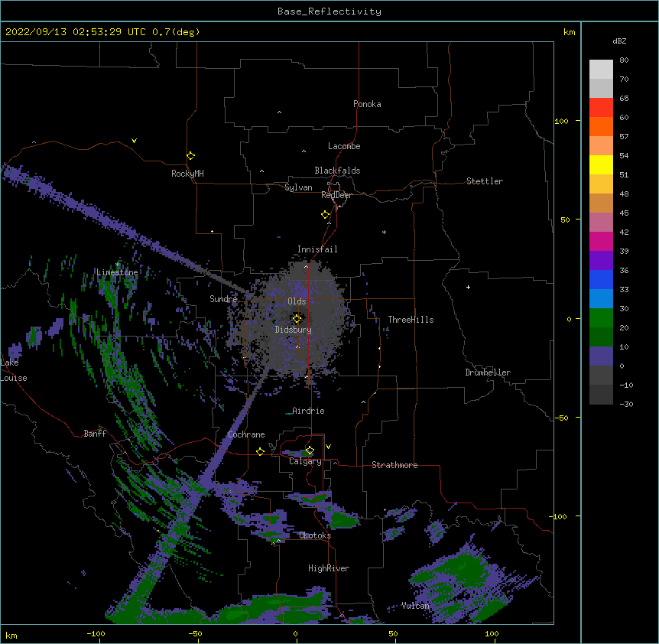Click the Okotoks city label
The width and height of the screenshot is (659, 644).
315,535
